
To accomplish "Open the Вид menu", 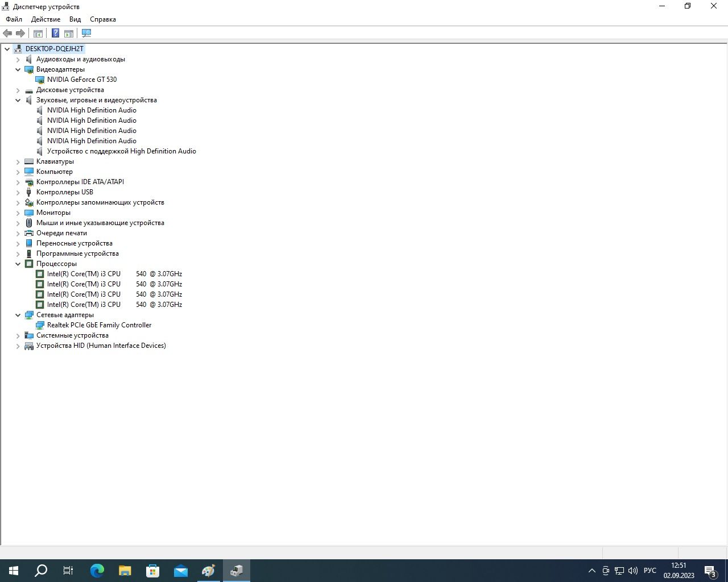I will click(75, 19).
